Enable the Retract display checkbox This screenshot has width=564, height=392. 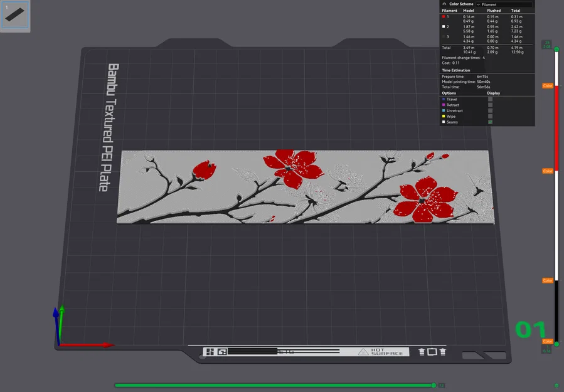(x=489, y=105)
